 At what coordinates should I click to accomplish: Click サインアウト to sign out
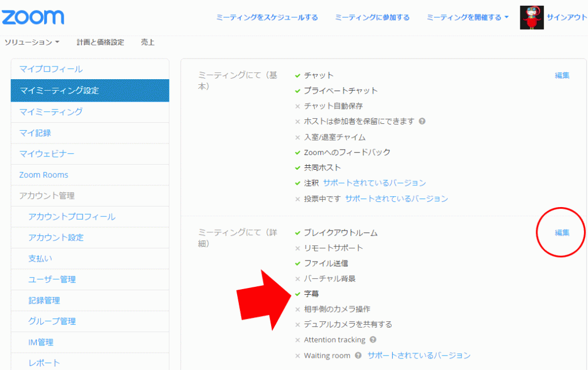(566, 17)
